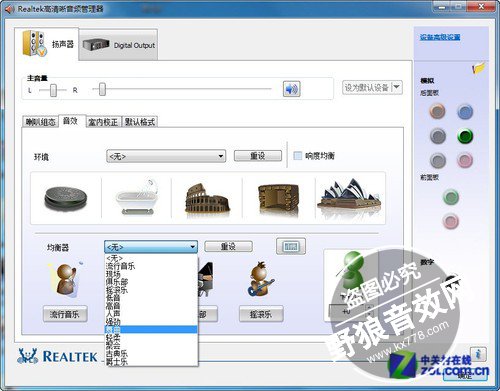
Task: Open the 默认格式 default format tab
Action: [139, 122]
